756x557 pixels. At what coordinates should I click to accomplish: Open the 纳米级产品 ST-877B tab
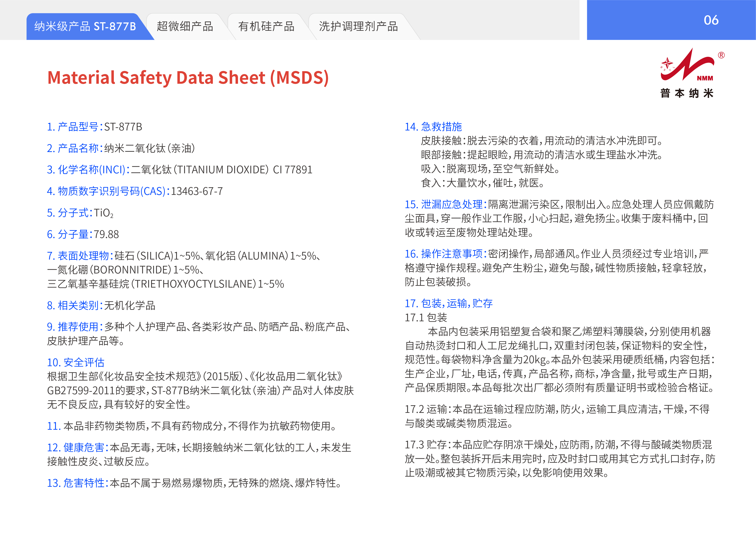point(85,26)
